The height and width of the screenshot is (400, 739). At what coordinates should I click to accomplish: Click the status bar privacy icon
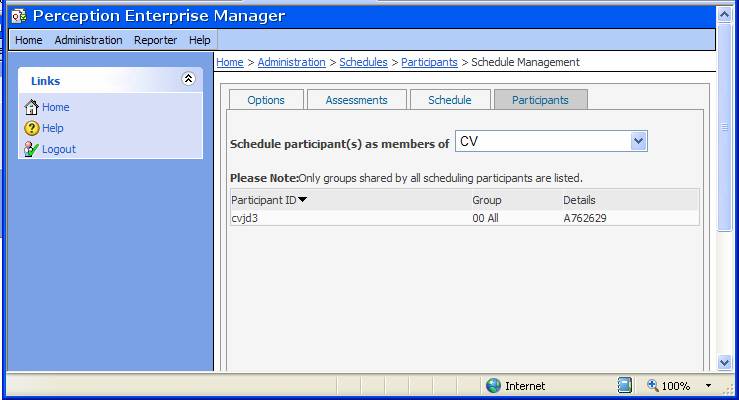(x=625, y=386)
